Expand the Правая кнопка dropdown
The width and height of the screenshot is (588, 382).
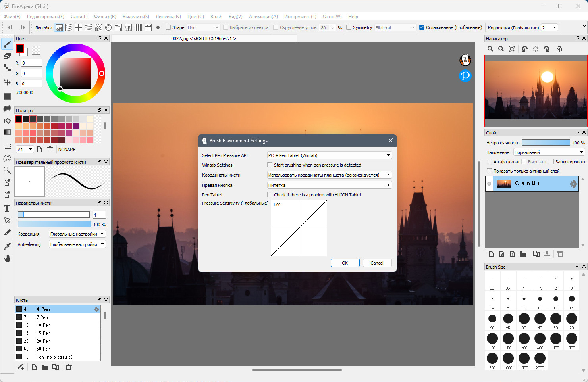pyautogui.click(x=330, y=185)
